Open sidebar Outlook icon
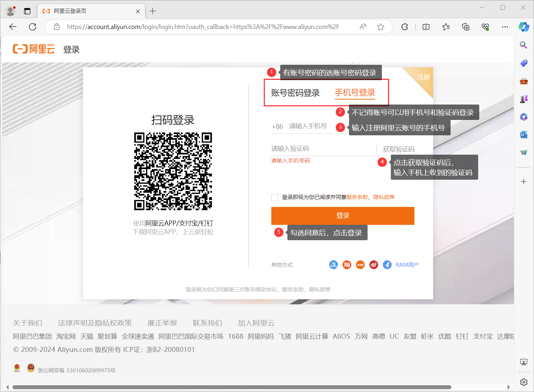 (x=524, y=135)
